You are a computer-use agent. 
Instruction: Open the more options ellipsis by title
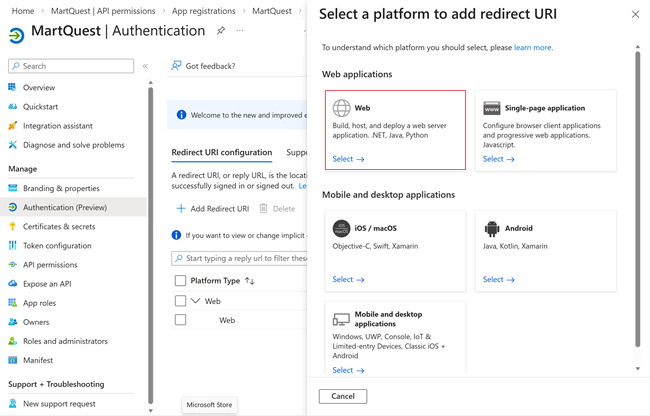click(240, 30)
